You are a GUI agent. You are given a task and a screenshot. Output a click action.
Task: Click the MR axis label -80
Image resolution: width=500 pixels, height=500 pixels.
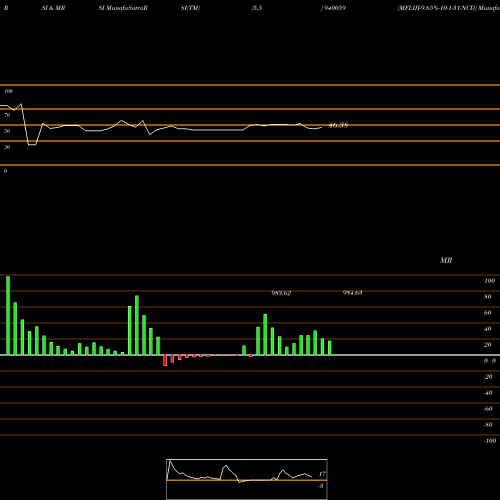tap(488, 425)
